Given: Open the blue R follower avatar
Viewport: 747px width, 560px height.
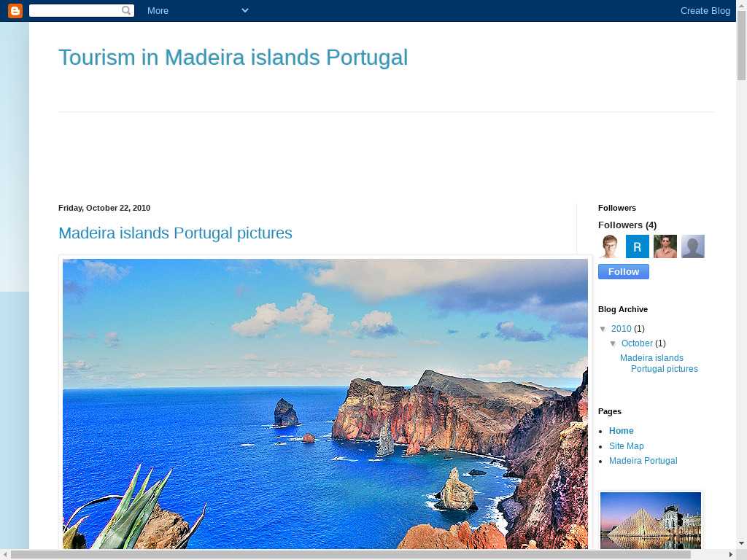Looking at the screenshot, I should click(x=638, y=246).
